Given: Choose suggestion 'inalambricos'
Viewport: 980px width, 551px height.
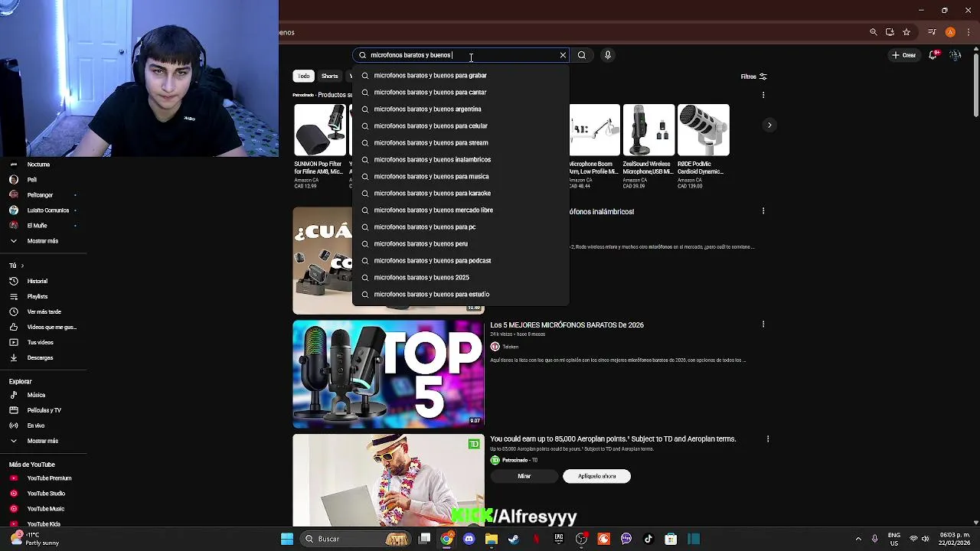Looking at the screenshot, I should [x=460, y=159].
